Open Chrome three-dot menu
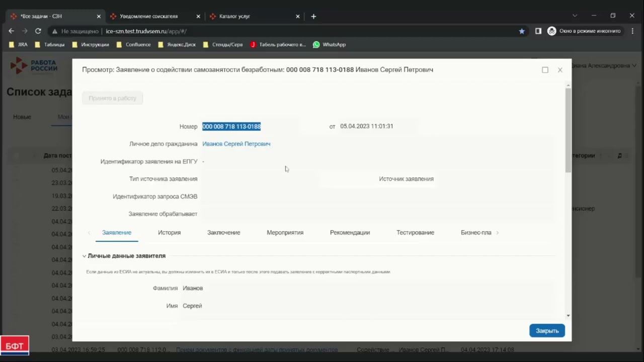The width and height of the screenshot is (644, 362). [x=632, y=31]
